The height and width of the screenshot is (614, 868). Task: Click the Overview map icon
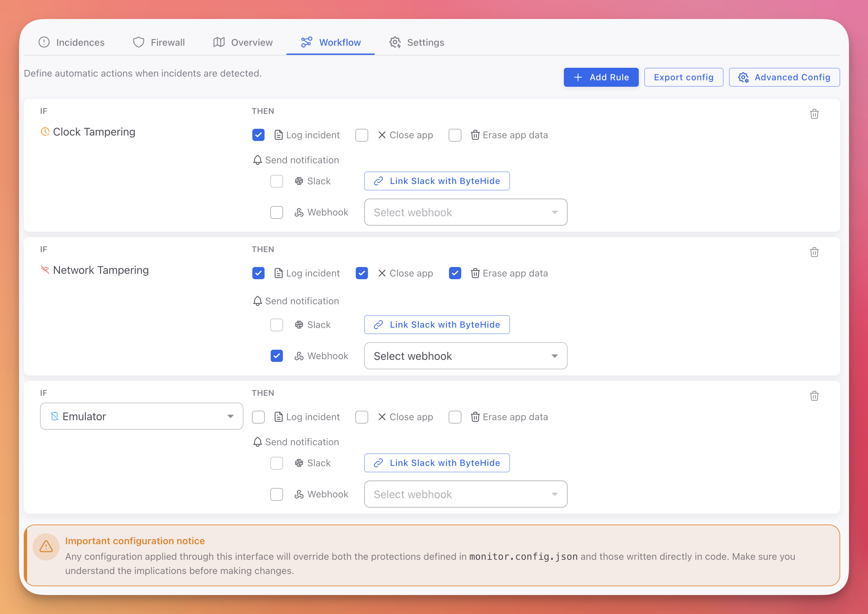point(219,42)
